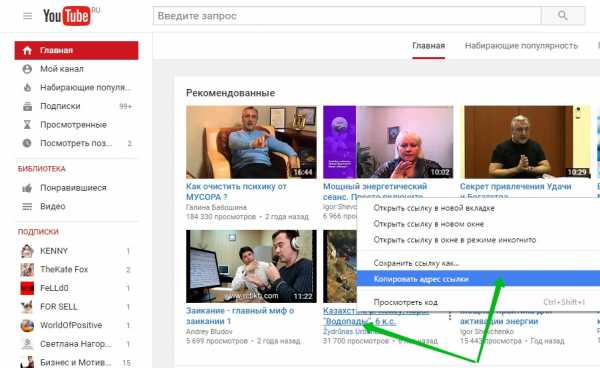Open 'Светлана Нагор...' channel
This screenshot has width=600, height=368.
76,344
